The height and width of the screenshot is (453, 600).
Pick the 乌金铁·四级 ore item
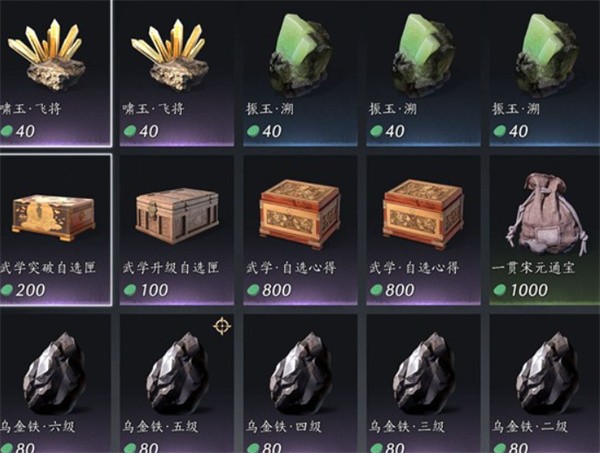click(300, 384)
